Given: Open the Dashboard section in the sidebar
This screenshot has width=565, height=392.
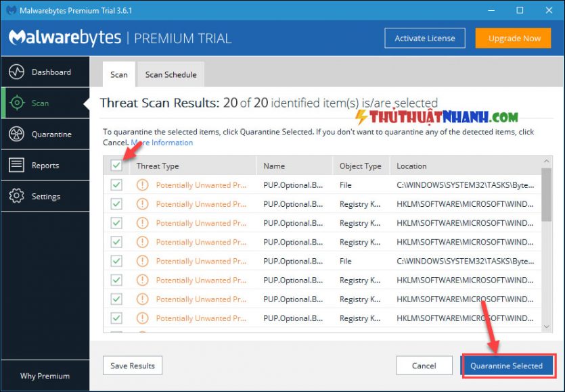Looking at the screenshot, I should [45, 72].
